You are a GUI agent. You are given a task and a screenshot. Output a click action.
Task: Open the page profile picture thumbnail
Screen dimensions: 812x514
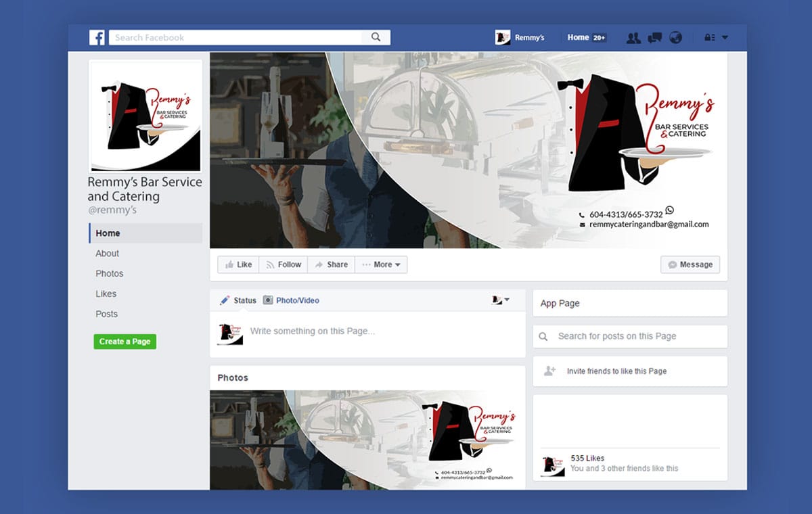(x=145, y=116)
